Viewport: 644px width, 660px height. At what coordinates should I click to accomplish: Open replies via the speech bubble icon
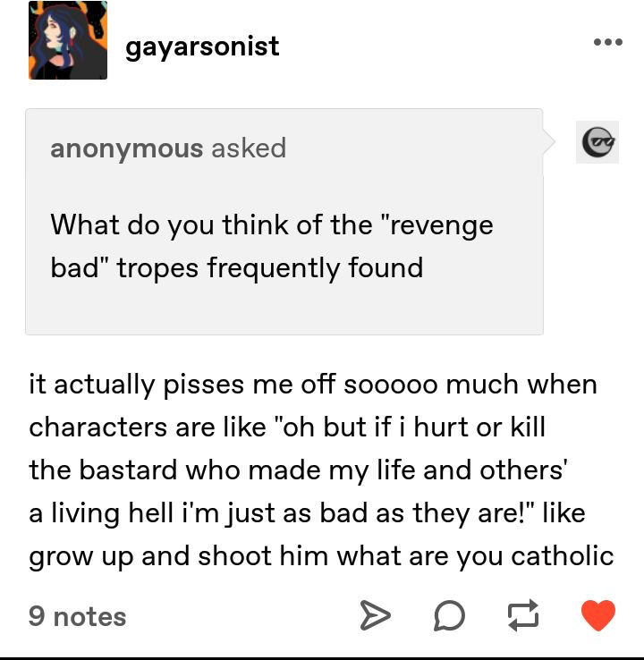pyautogui.click(x=449, y=615)
